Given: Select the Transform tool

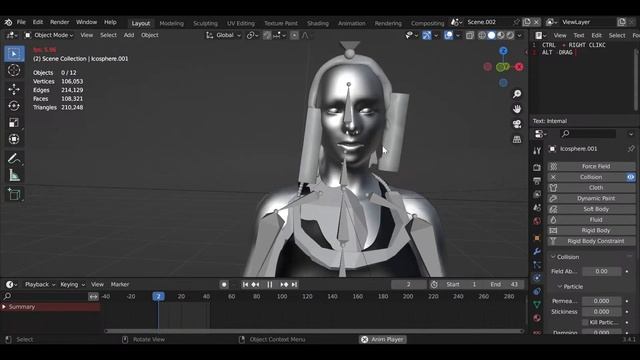Looking at the screenshot, I should click(14, 139).
